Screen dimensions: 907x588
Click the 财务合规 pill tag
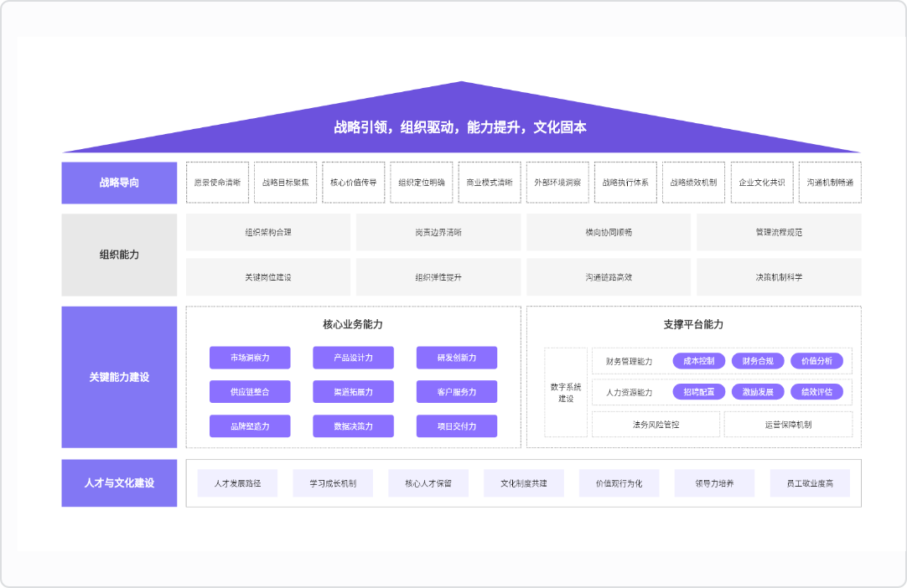coord(758,361)
